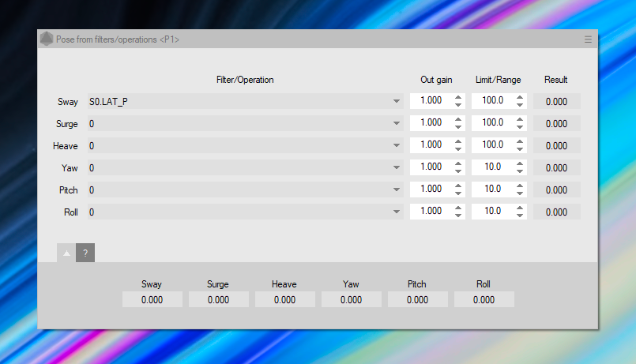Open the Roll filter operation dropdown

[246, 212]
